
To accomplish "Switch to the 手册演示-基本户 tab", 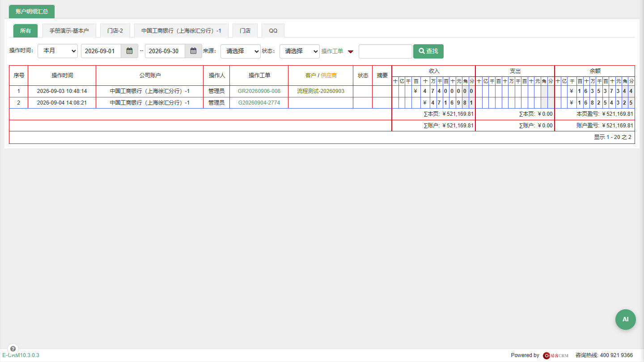I will 69,31.
